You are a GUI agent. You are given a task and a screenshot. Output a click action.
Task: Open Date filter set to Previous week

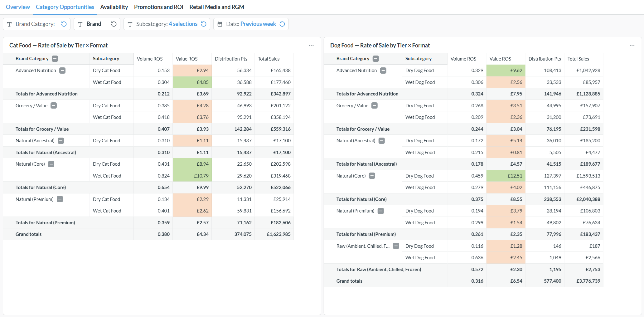[251, 24]
